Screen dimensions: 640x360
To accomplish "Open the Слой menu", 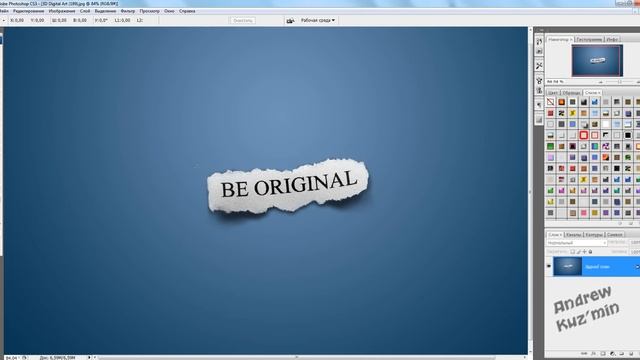I will (85, 11).
